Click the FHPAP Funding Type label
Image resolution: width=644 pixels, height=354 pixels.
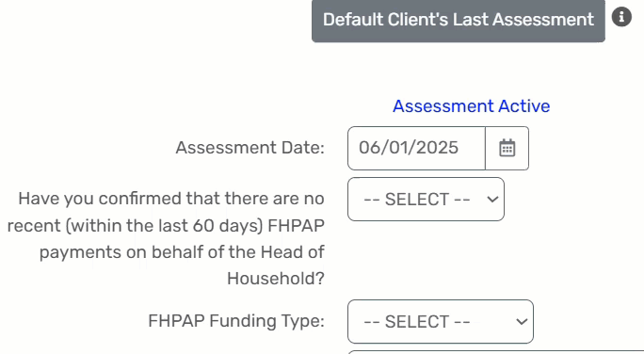236,321
